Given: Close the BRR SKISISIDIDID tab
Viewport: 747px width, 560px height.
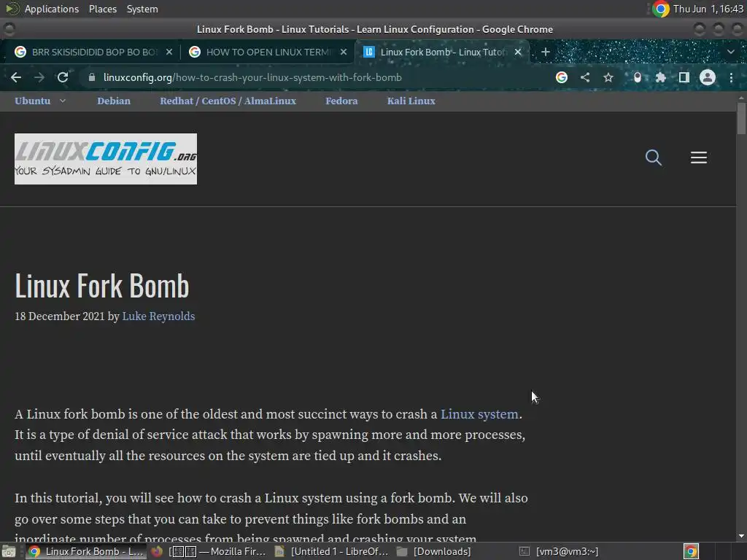Looking at the screenshot, I should pyautogui.click(x=169, y=52).
